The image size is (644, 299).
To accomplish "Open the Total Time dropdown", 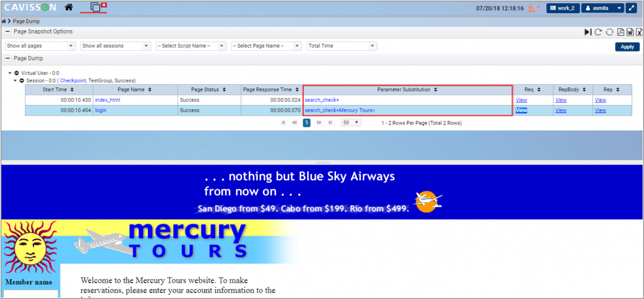I will (x=341, y=46).
